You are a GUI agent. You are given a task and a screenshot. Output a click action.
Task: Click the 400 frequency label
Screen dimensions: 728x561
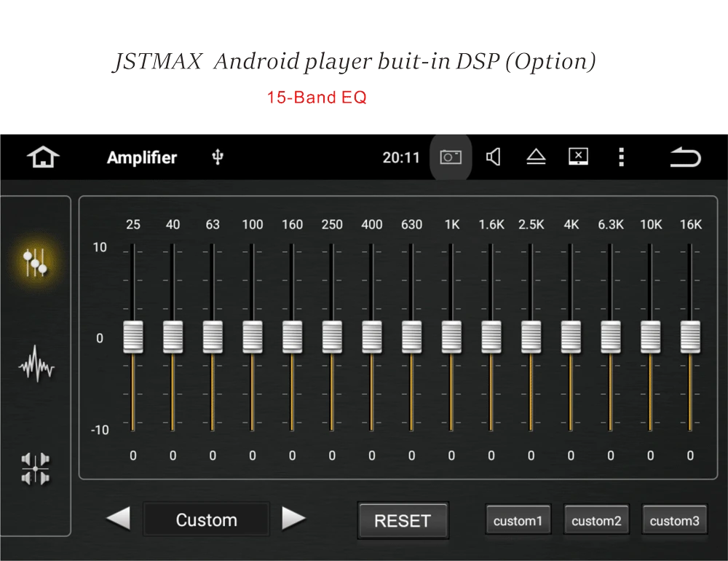tap(372, 224)
